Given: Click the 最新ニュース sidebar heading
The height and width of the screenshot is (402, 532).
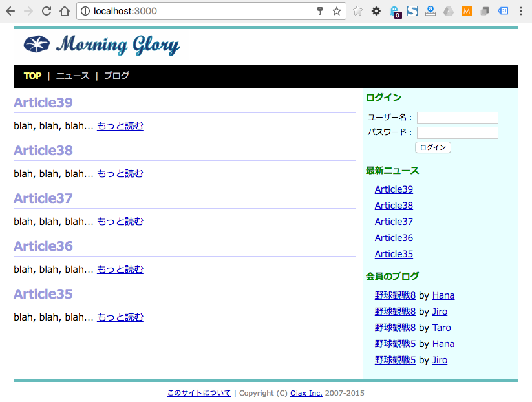Looking at the screenshot, I should tap(392, 170).
